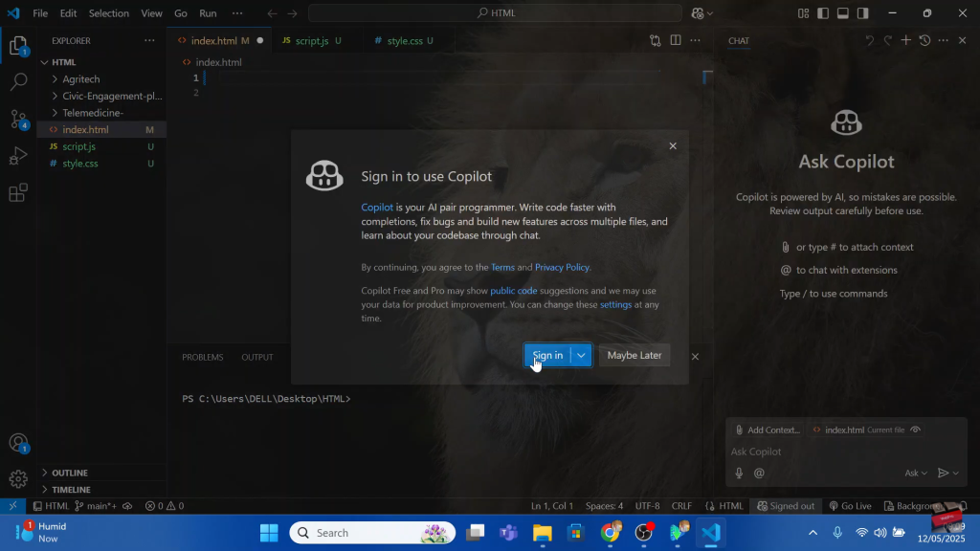Synchronize changes with cloud icon in status bar
The image size is (980, 551).
click(127, 506)
